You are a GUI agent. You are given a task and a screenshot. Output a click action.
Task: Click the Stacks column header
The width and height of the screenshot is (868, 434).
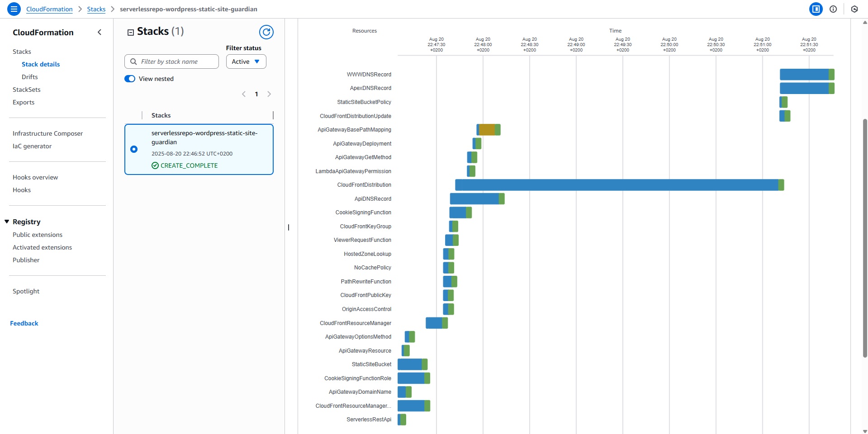(161, 115)
